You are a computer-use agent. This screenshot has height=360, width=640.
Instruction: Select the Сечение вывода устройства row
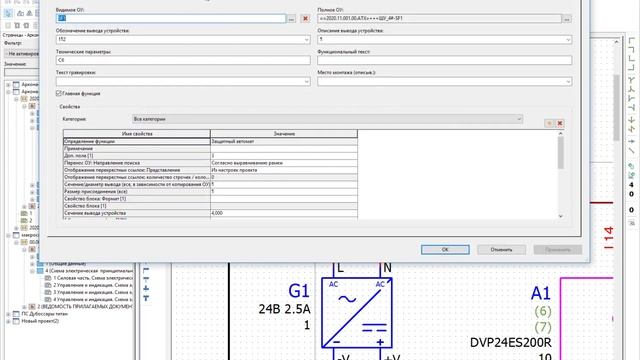click(x=137, y=213)
